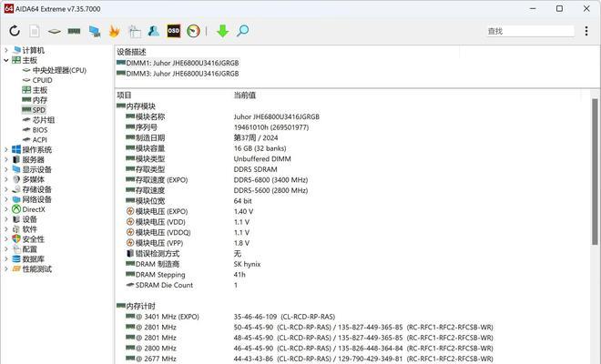Image resolution: width=601 pixels, height=364 pixels.
Task: Click the Refresh toolbar icon
Action: point(15,31)
